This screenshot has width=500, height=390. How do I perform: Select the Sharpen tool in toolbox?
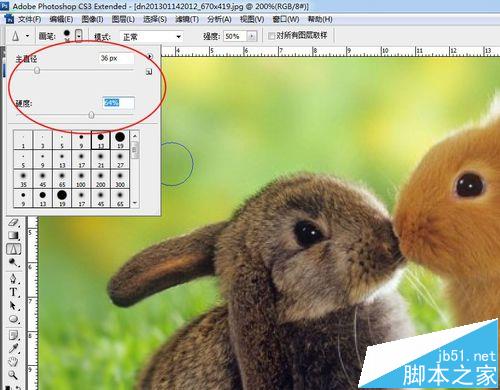click(14, 249)
